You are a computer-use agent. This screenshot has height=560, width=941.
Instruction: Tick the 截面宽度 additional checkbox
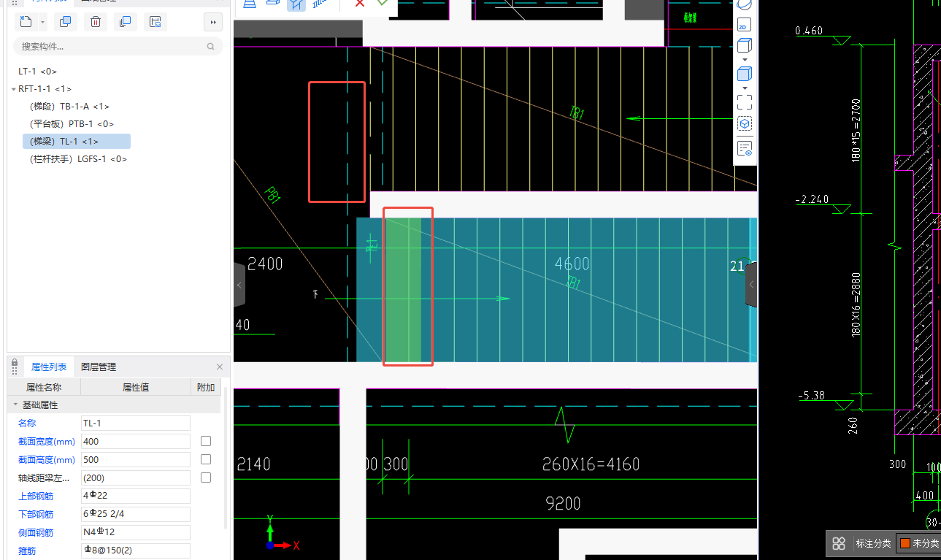[x=206, y=441]
